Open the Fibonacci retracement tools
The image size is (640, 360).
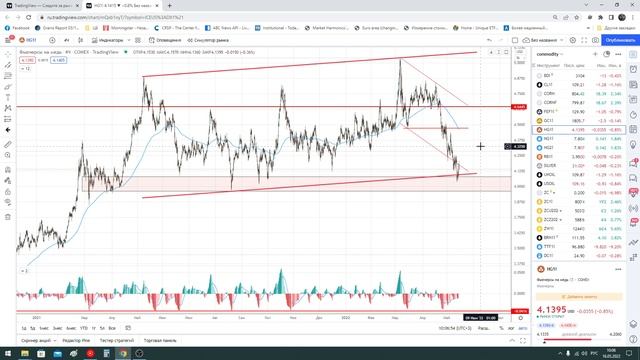tap(8, 76)
